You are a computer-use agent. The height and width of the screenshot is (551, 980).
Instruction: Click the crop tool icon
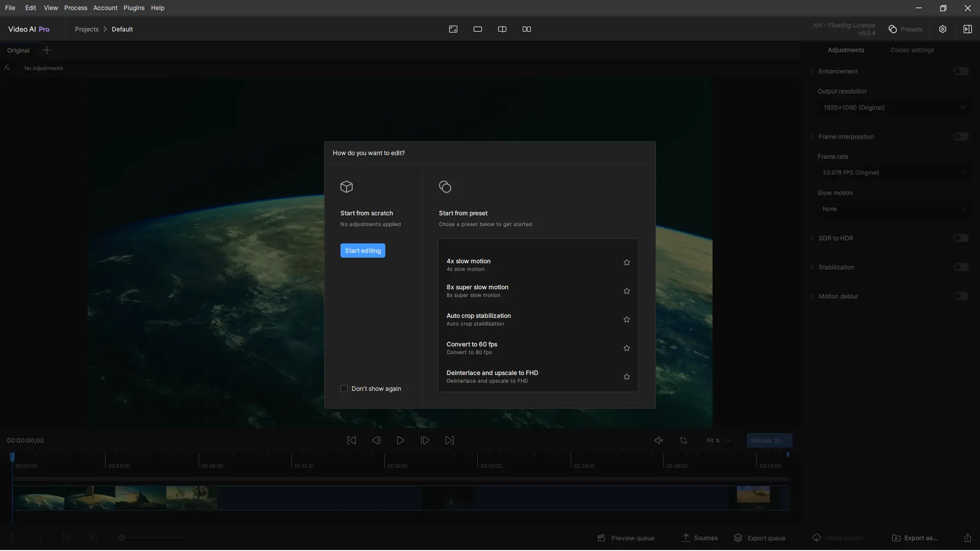683,440
